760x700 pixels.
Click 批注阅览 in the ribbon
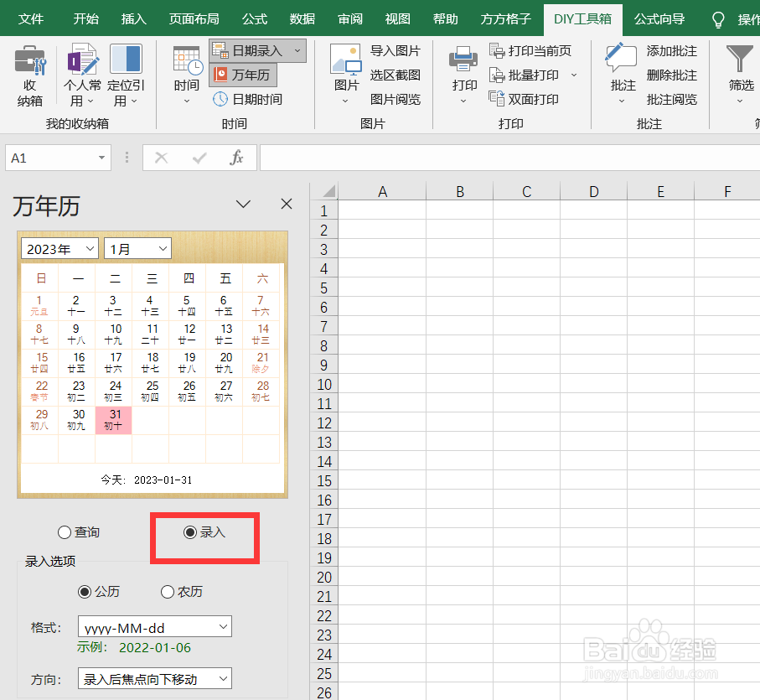point(672,99)
